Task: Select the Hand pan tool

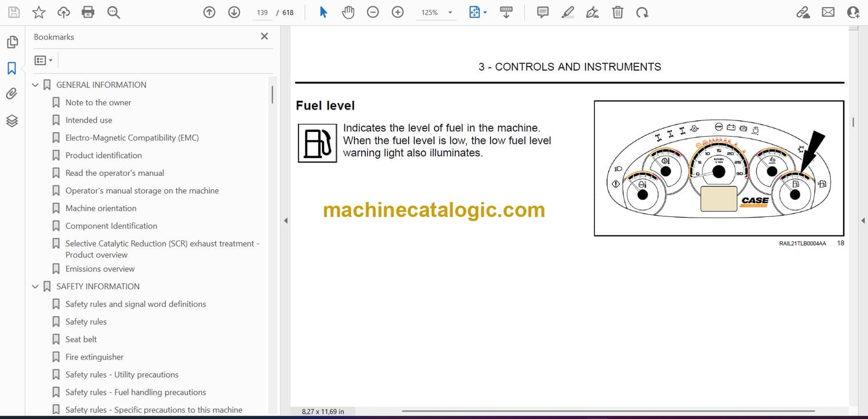Action: [x=348, y=12]
